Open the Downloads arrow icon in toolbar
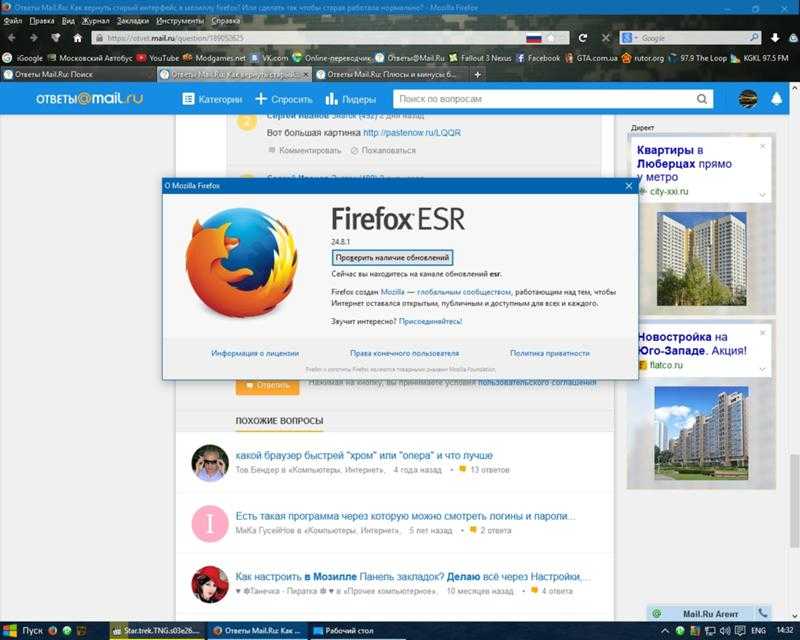800x640 pixels. (774, 38)
